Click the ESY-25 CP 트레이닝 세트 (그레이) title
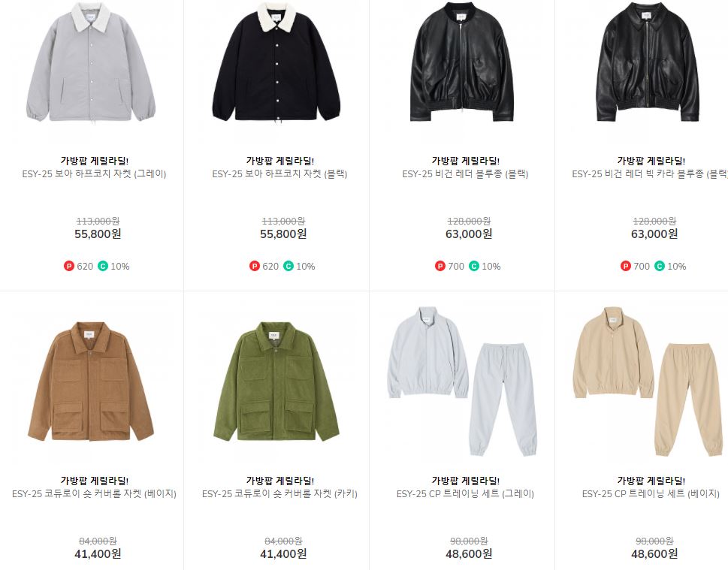 tap(465, 494)
